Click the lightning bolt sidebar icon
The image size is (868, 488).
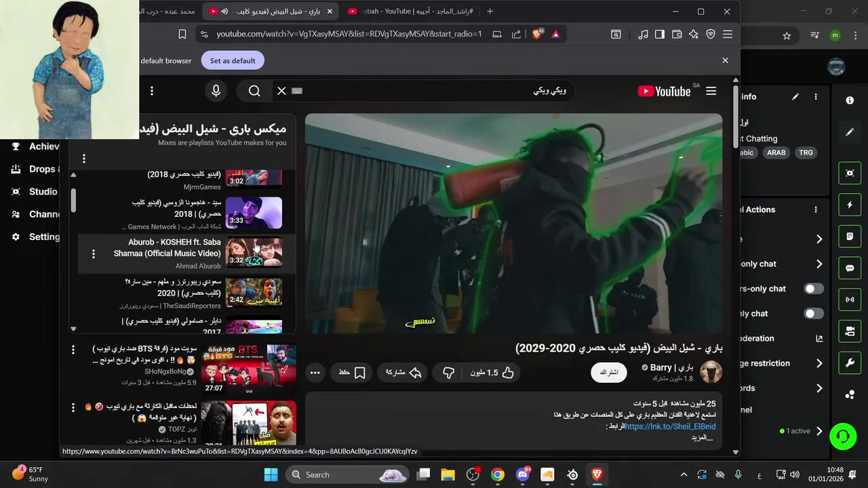coord(850,205)
